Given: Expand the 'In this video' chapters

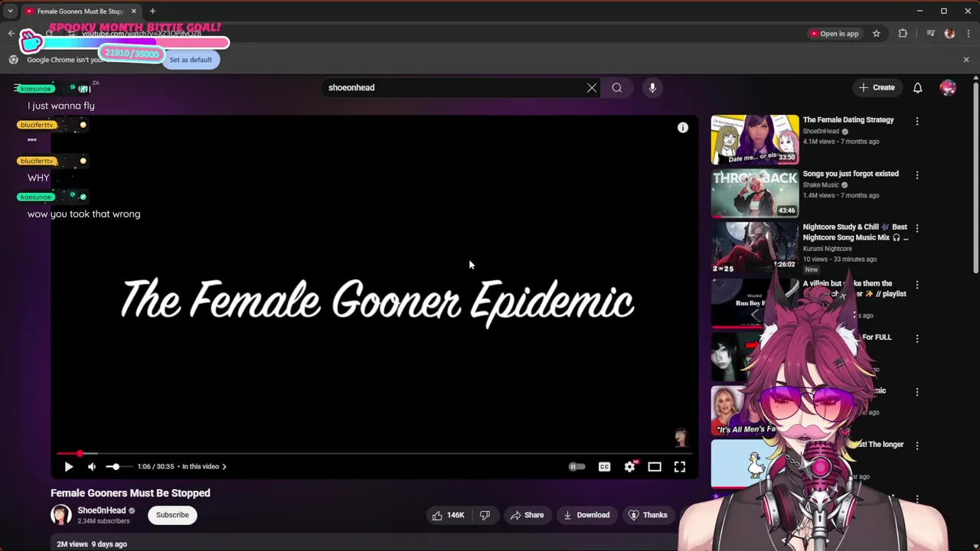Looking at the screenshot, I should pyautogui.click(x=204, y=466).
